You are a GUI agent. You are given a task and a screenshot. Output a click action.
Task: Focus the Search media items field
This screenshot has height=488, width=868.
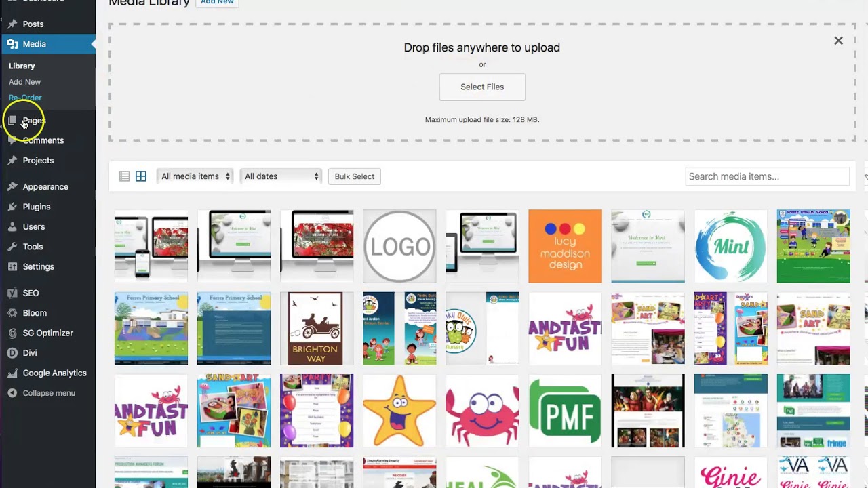tap(767, 176)
